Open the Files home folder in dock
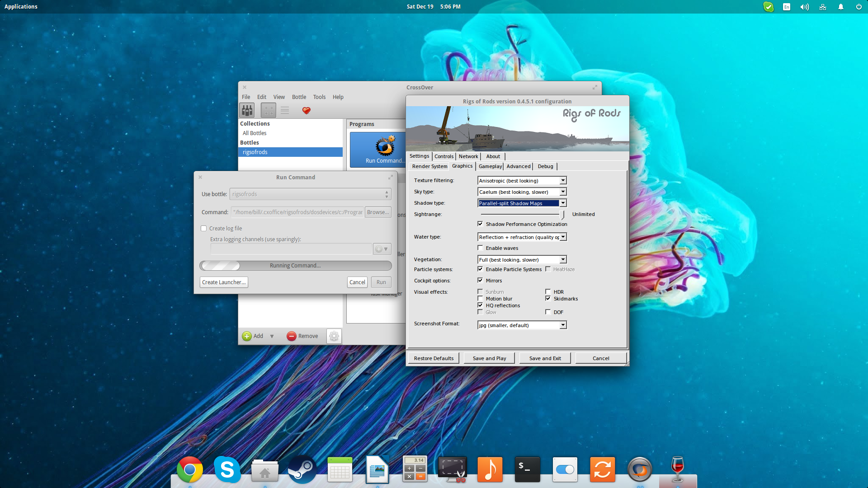This screenshot has height=488, width=868. [265, 471]
